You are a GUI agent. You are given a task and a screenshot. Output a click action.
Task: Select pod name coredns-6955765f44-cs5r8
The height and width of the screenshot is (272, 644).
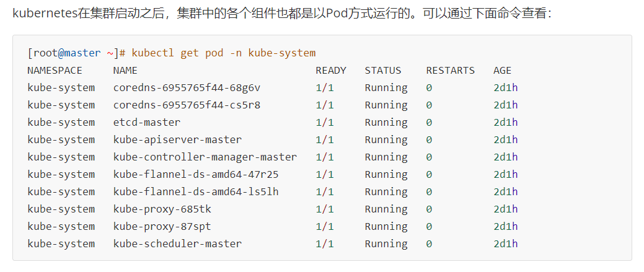click(187, 105)
